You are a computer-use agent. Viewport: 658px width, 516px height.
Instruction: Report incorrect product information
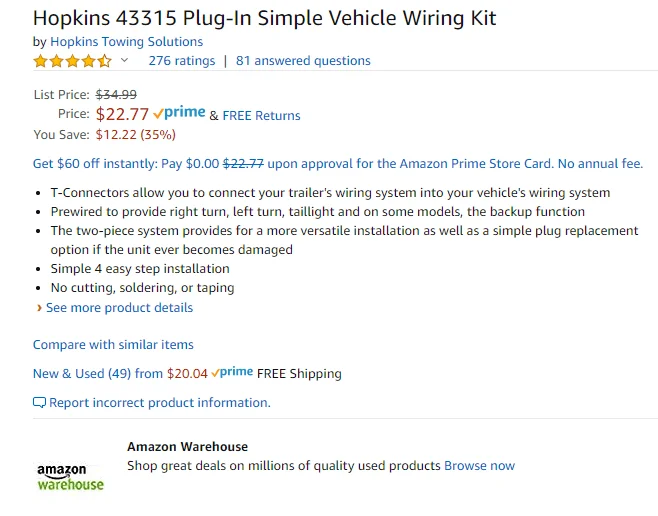pos(160,403)
